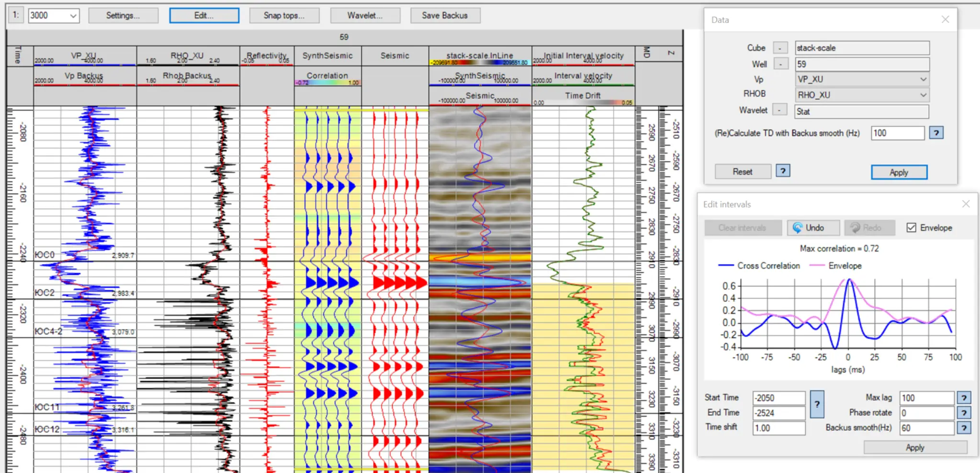Click the Max correlation = 0.72 text
The width and height of the screenshot is (980, 473).
coord(839,249)
